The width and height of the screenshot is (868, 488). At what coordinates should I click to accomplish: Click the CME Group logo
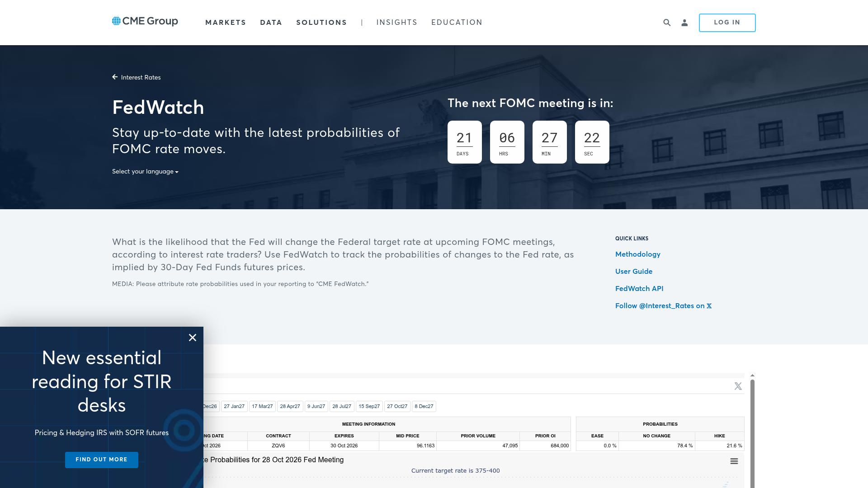click(x=145, y=21)
